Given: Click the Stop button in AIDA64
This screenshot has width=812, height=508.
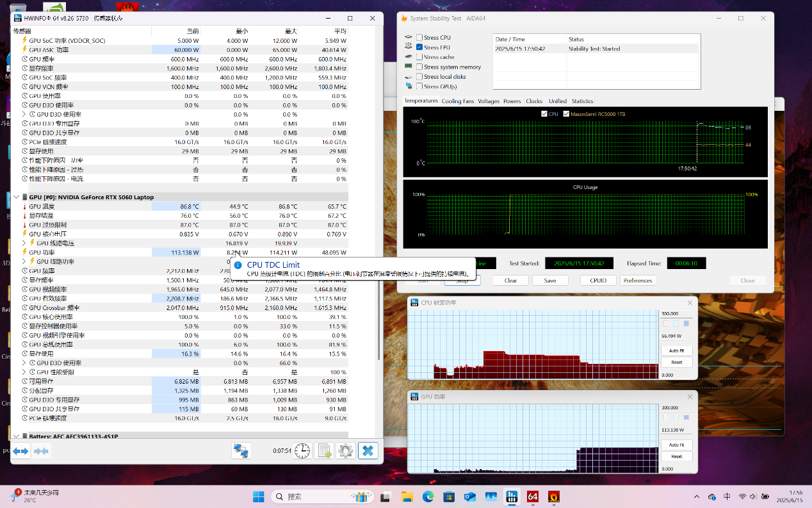Looking at the screenshot, I should (x=462, y=281).
